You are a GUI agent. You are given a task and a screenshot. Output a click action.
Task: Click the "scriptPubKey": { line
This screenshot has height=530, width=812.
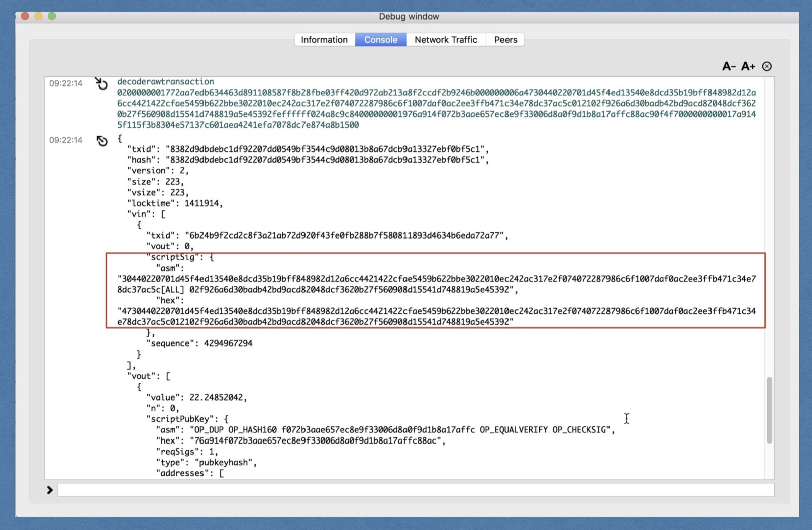(x=187, y=419)
